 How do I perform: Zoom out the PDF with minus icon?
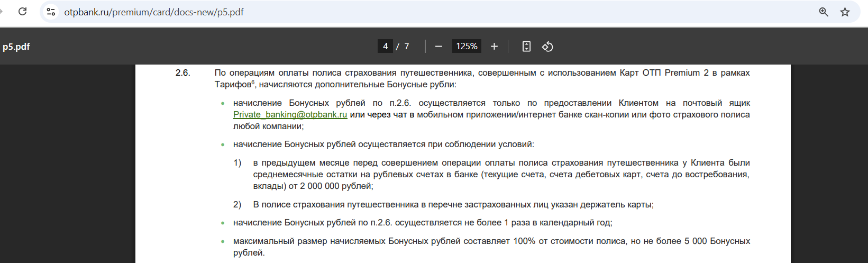tap(438, 47)
